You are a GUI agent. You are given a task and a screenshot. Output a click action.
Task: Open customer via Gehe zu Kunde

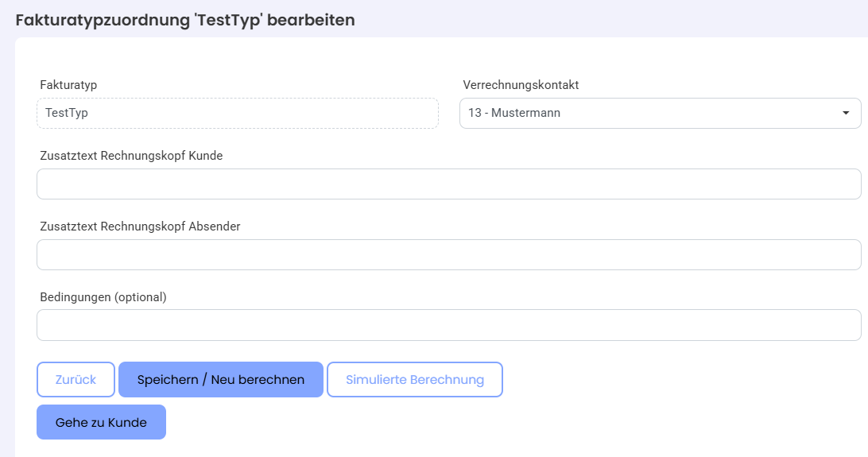tap(101, 422)
